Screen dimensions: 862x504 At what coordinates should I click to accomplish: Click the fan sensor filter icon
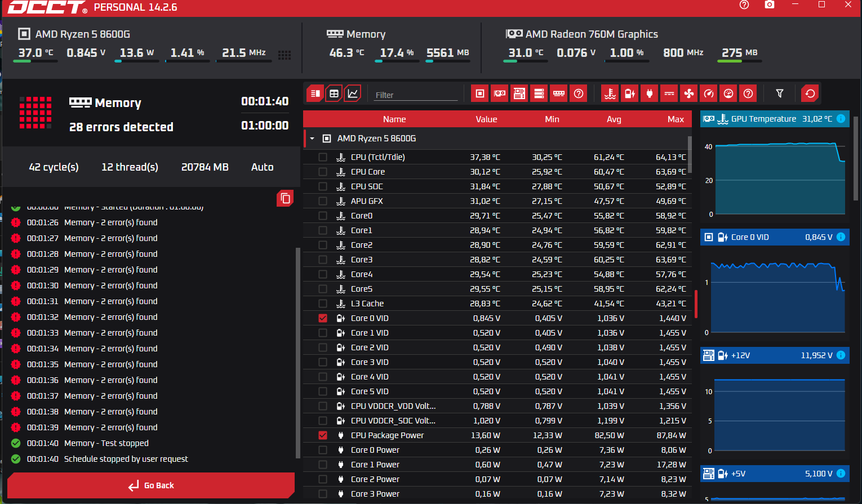[689, 93]
